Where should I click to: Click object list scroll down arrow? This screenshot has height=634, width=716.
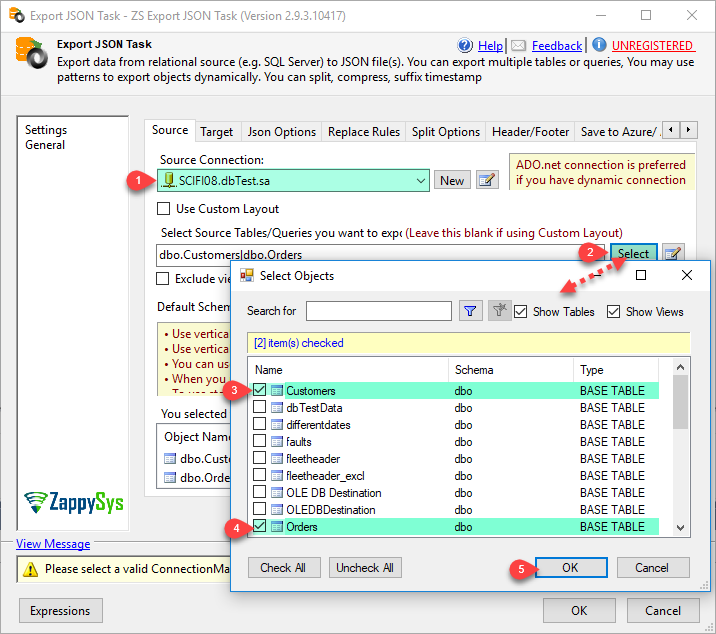pyautogui.click(x=680, y=528)
